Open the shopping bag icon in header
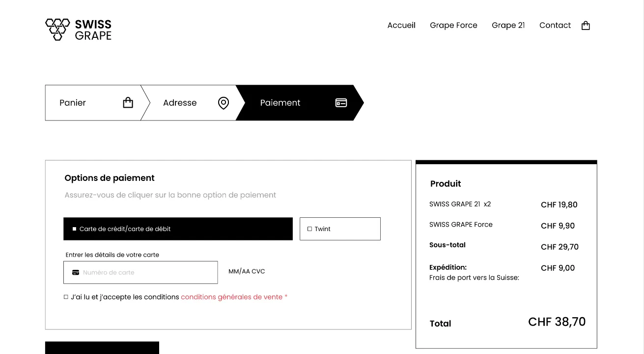644x354 pixels. 585,26
